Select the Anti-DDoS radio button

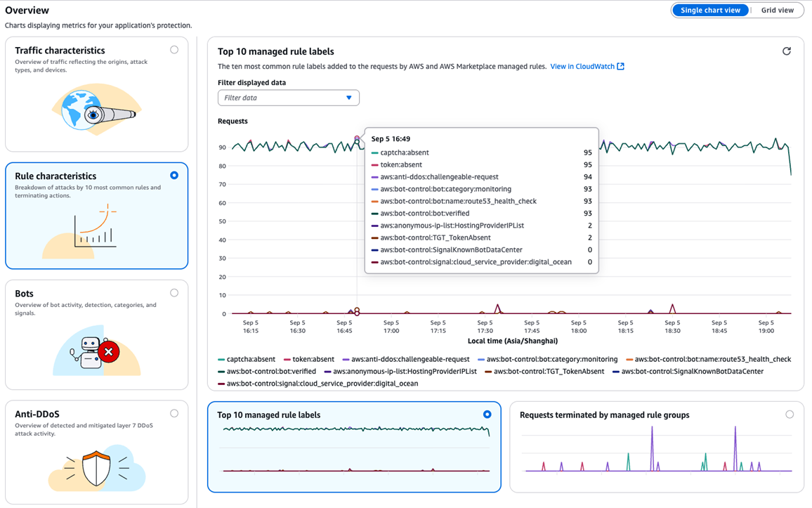pyautogui.click(x=174, y=414)
